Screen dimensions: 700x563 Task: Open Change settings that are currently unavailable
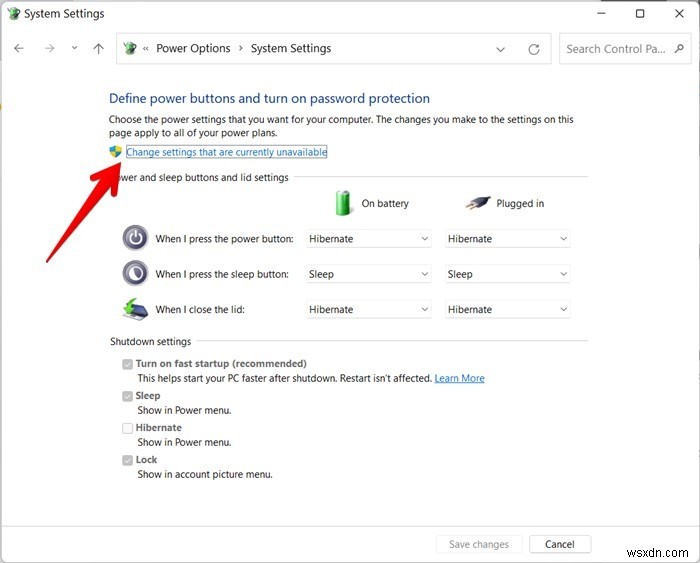[x=226, y=152]
